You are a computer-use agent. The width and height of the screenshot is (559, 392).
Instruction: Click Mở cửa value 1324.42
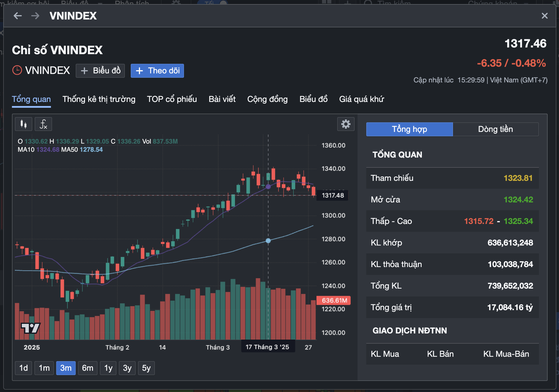pos(518,200)
